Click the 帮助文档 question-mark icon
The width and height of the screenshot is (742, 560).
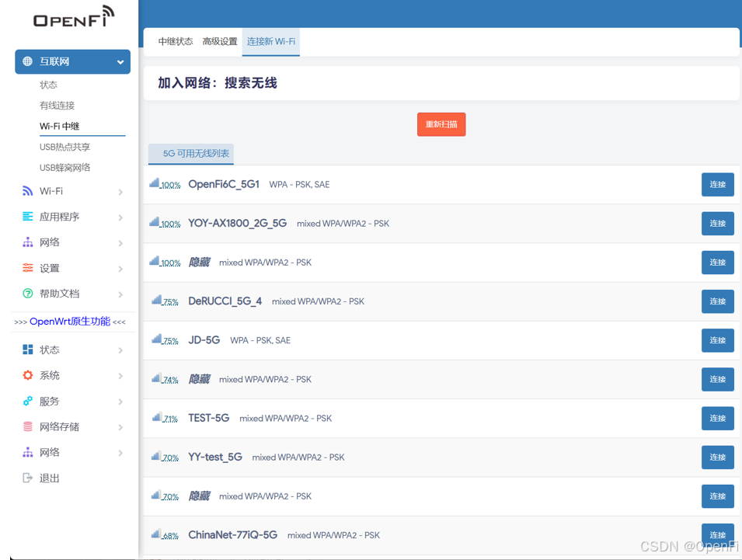[26, 294]
